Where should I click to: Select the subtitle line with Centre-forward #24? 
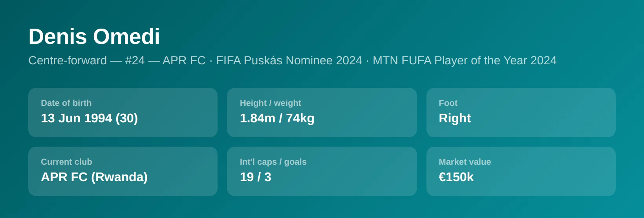coord(292,60)
